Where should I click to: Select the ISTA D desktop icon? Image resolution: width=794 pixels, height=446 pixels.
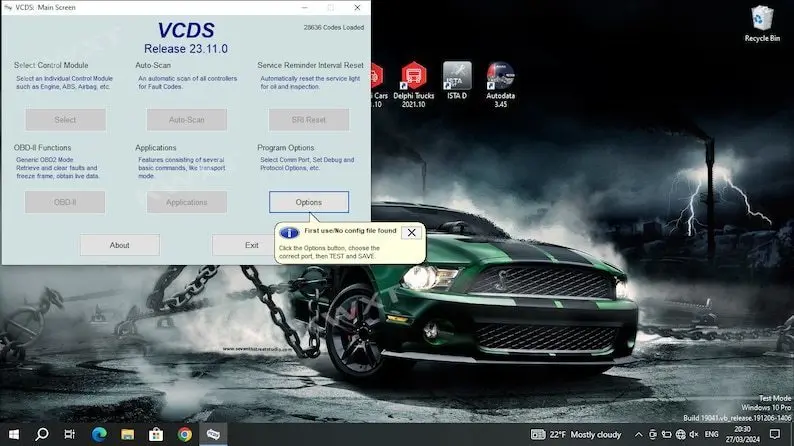coord(457,80)
